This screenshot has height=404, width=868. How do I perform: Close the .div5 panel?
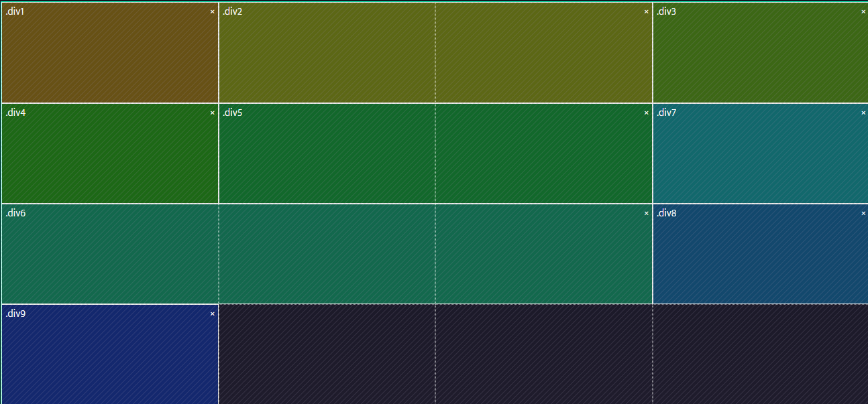point(646,113)
